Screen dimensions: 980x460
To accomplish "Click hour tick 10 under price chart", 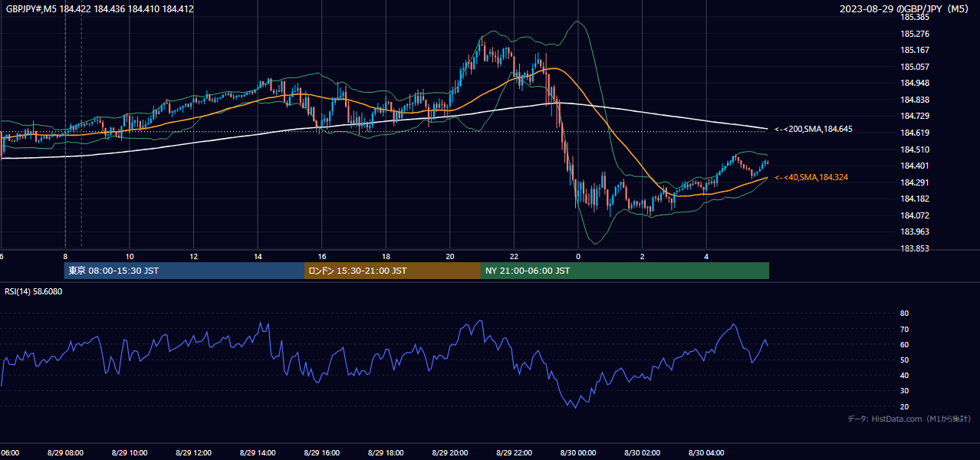I will (130, 256).
